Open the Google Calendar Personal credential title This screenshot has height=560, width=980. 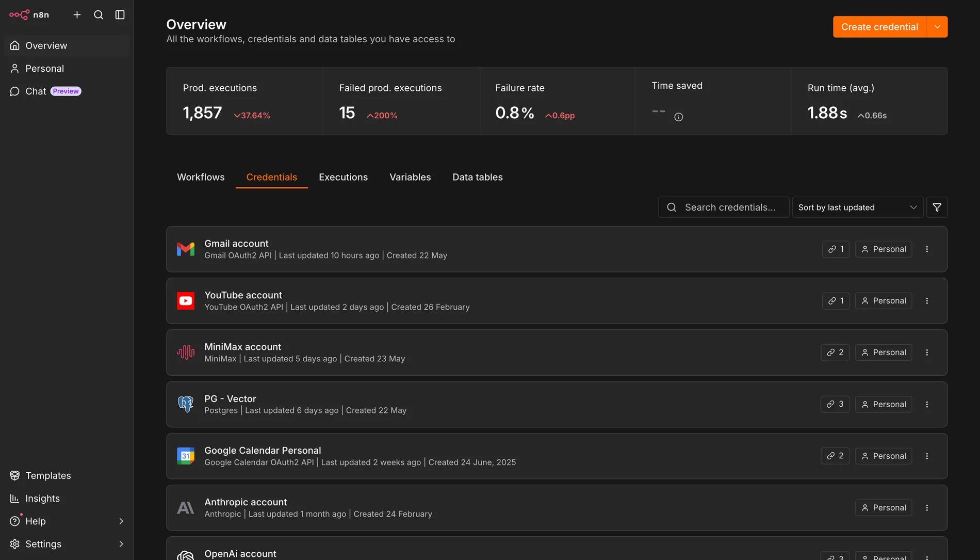point(263,451)
